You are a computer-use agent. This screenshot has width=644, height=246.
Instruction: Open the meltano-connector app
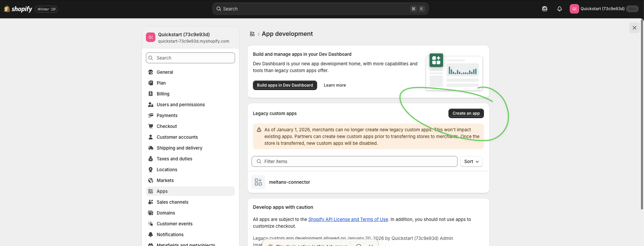[x=368, y=182]
